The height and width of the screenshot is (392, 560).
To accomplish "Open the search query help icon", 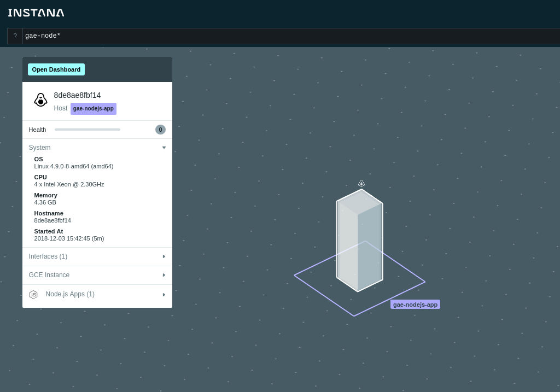I will [x=15, y=36].
